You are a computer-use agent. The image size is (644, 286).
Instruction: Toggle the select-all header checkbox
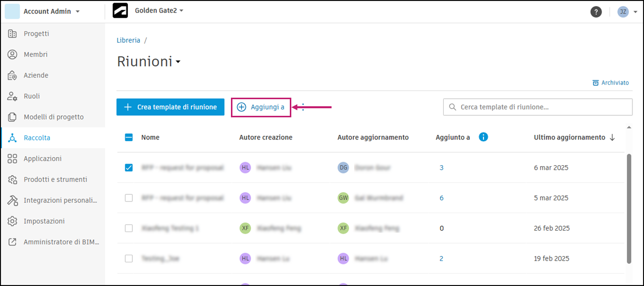(129, 137)
